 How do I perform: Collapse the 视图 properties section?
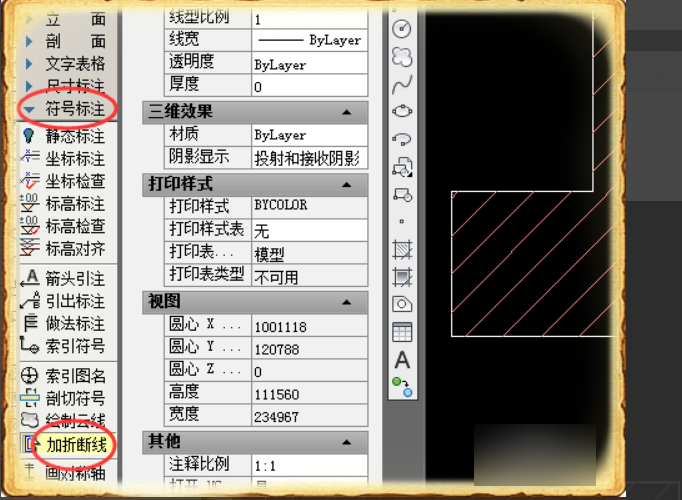coord(346,302)
